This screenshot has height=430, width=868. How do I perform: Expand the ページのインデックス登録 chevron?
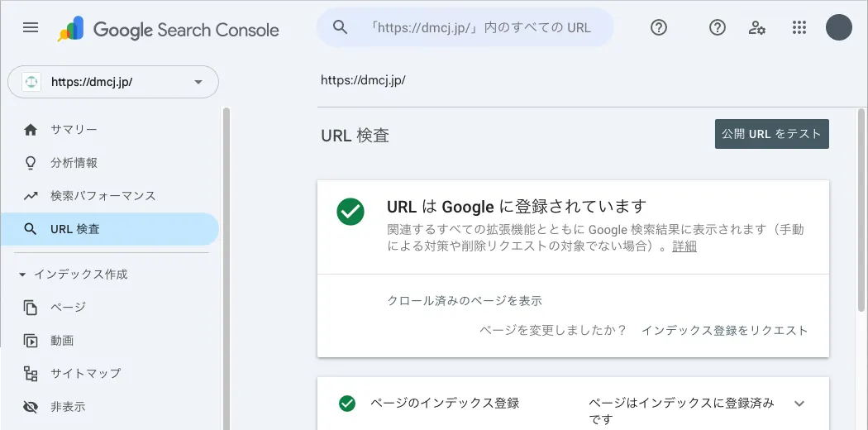799,404
